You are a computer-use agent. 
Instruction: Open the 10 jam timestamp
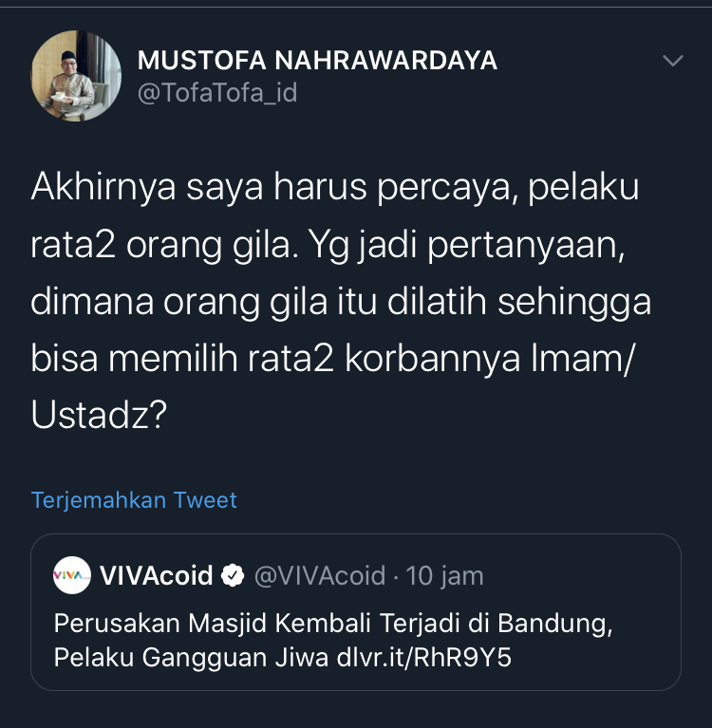tap(444, 576)
